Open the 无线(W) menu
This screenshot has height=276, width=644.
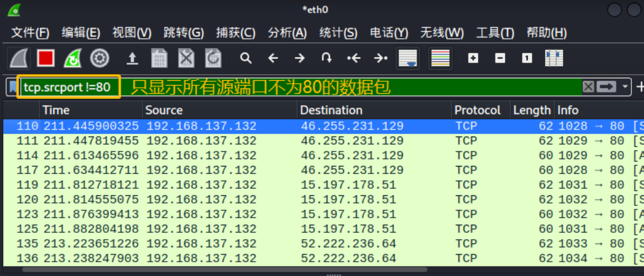coord(442,33)
